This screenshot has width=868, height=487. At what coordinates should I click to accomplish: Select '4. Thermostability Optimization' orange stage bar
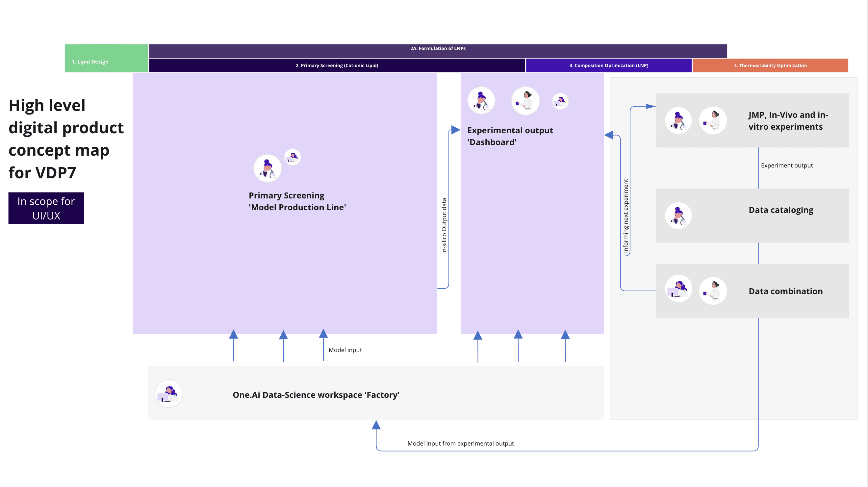click(770, 65)
